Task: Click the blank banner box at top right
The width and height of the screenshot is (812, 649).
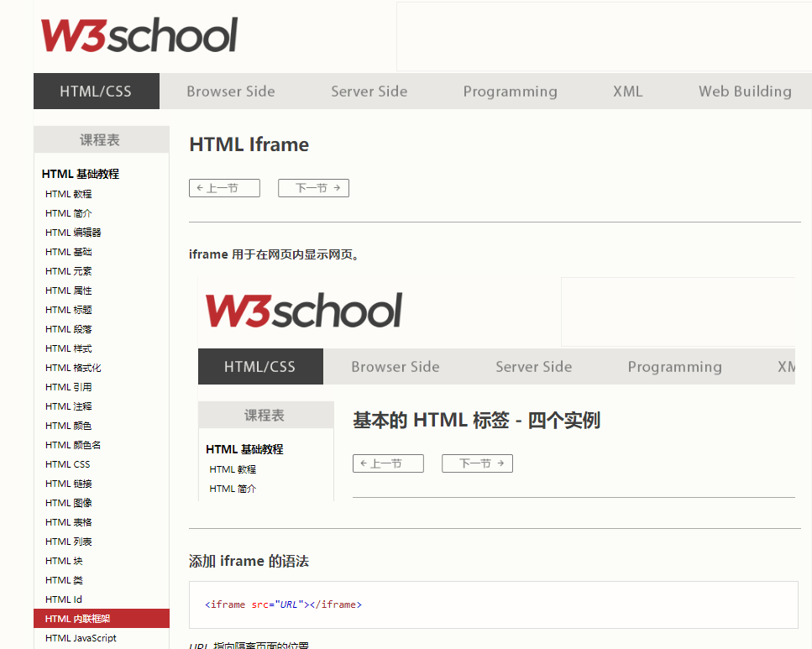Action: pos(604,36)
